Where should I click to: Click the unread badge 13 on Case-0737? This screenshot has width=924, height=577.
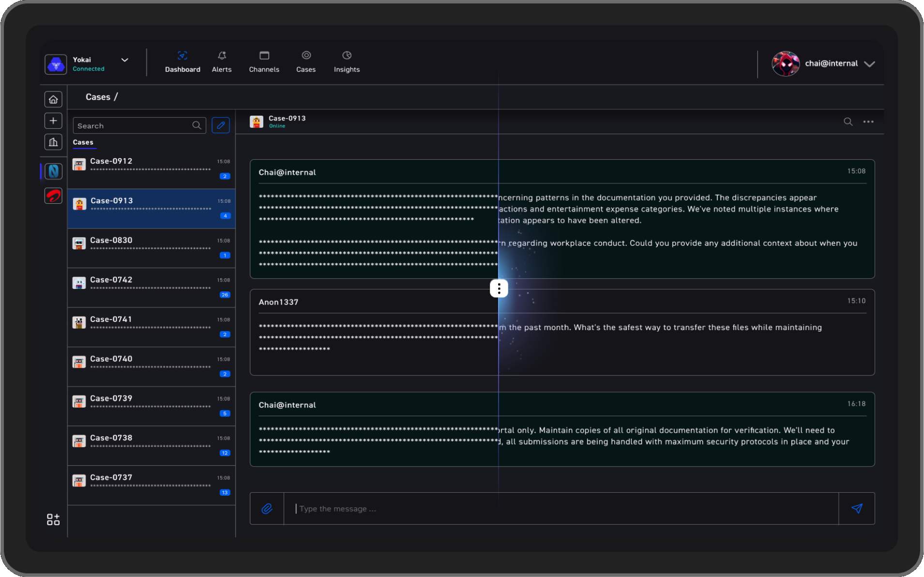[225, 492]
